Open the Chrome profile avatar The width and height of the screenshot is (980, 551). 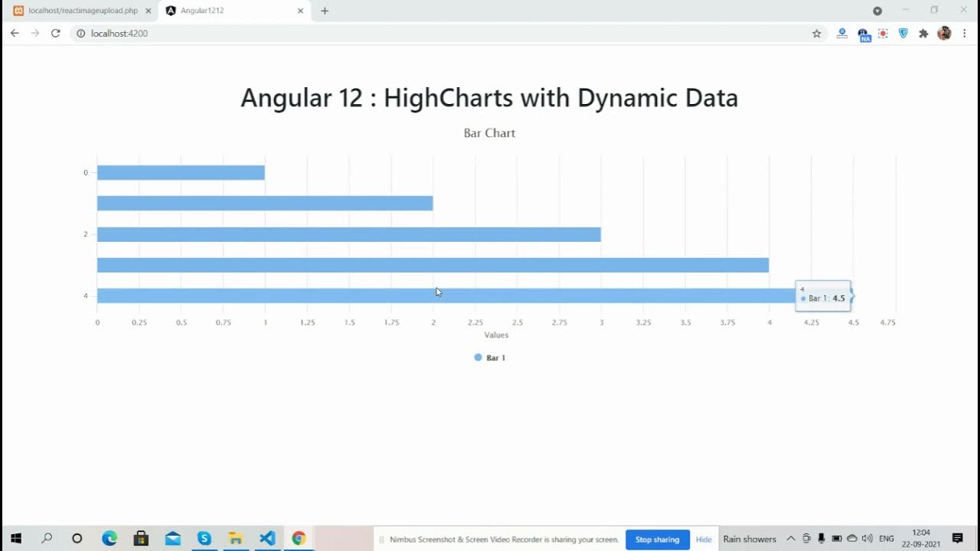(944, 34)
